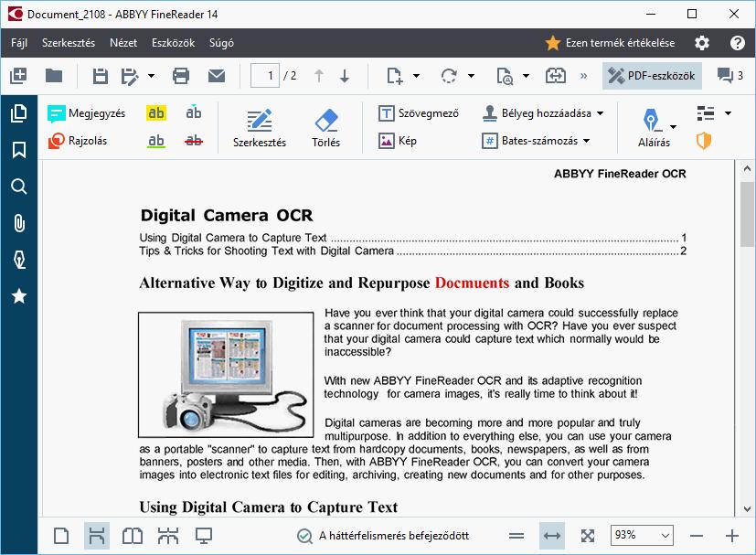Expand header and footer dropdown arrow
The height and width of the screenshot is (555, 756).
point(728,113)
